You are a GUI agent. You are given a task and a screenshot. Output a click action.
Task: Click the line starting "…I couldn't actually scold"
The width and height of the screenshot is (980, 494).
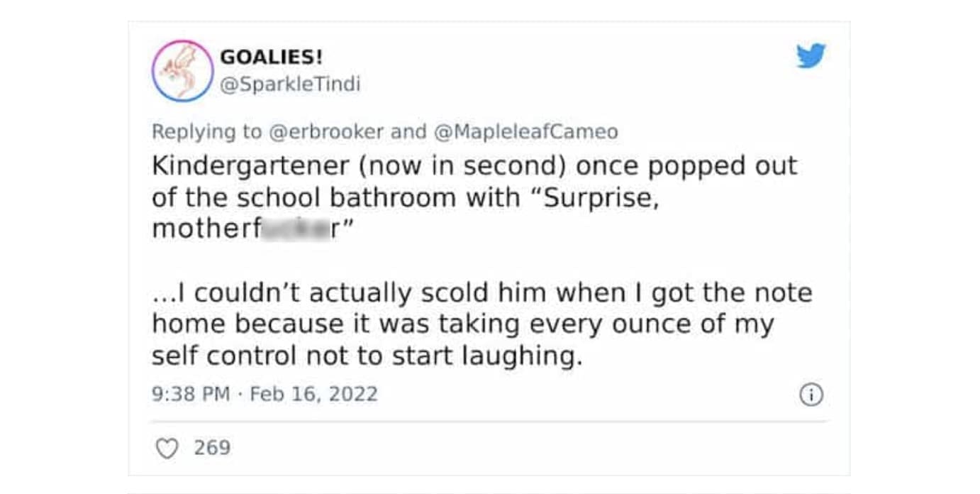(481, 292)
